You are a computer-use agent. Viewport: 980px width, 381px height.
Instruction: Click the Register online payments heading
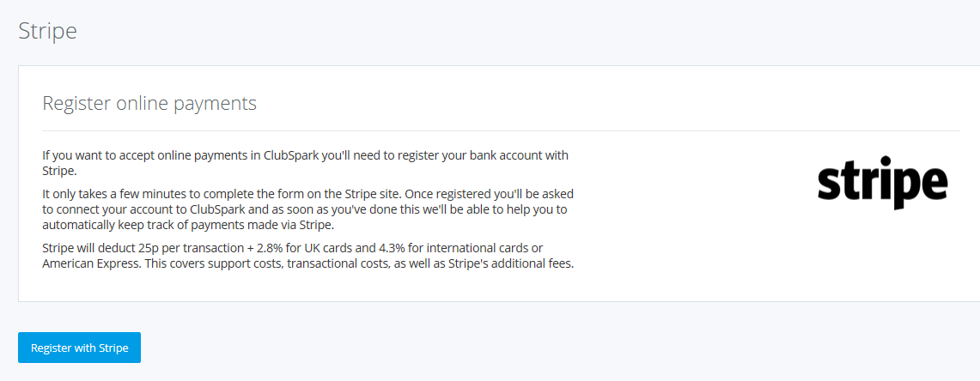pos(149,104)
